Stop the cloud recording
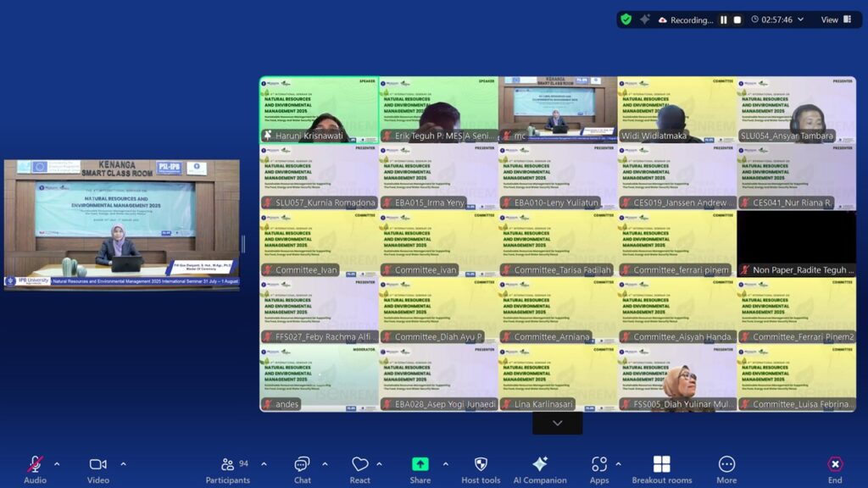 [x=737, y=19]
